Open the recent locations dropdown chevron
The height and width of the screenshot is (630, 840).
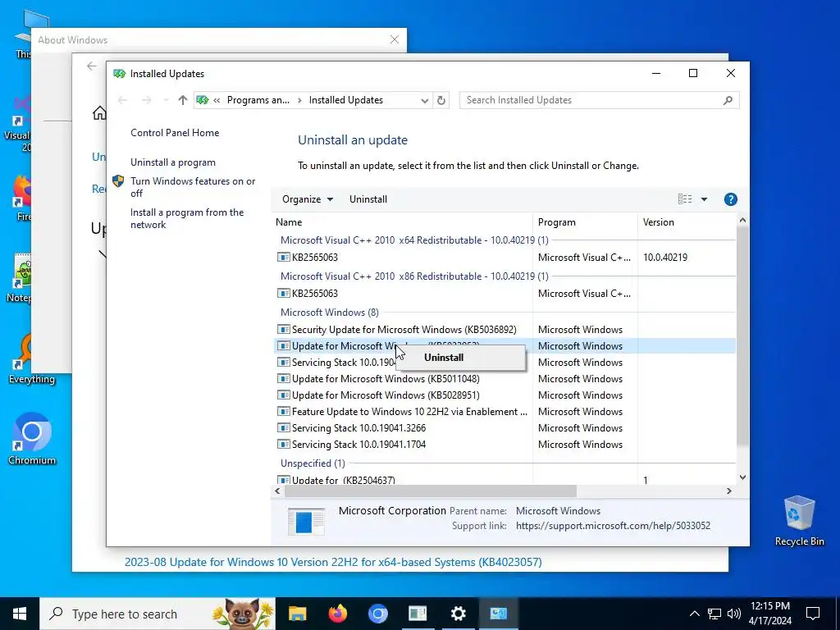[x=166, y=100]
